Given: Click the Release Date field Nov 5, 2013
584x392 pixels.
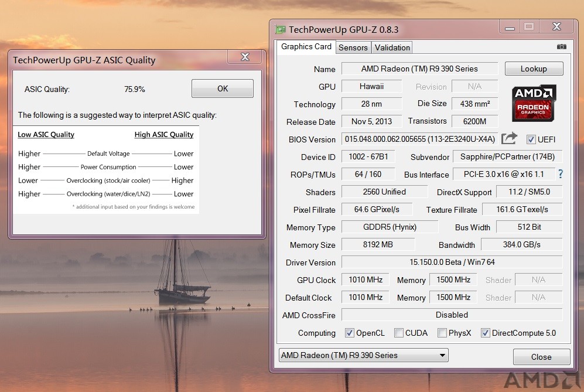Looking at the screenshot, I should [372, 121].
